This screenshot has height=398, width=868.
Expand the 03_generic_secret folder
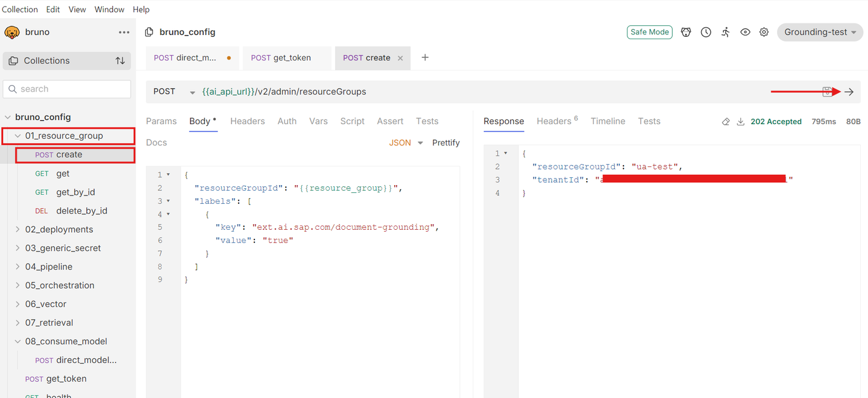(18, 248)
